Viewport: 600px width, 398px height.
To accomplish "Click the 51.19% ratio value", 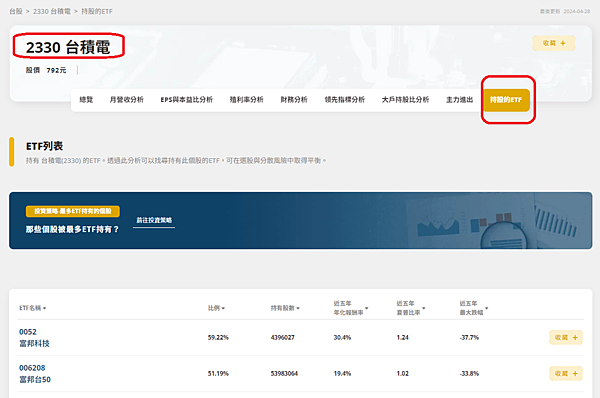I will pyautogui.click(x=218, y=374).
